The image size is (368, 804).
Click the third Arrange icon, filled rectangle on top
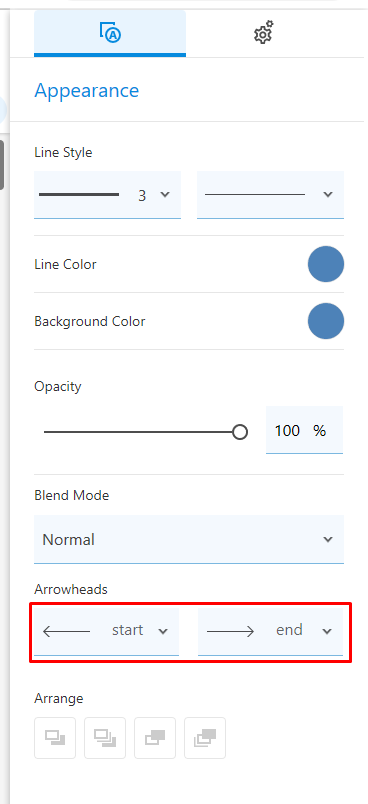155,738
